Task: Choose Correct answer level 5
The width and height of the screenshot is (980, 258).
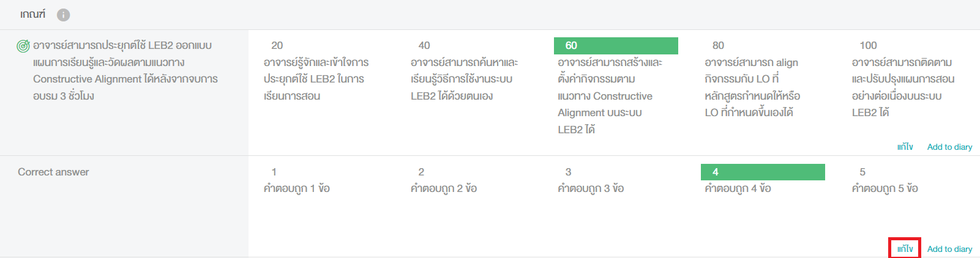Action: 910,180
